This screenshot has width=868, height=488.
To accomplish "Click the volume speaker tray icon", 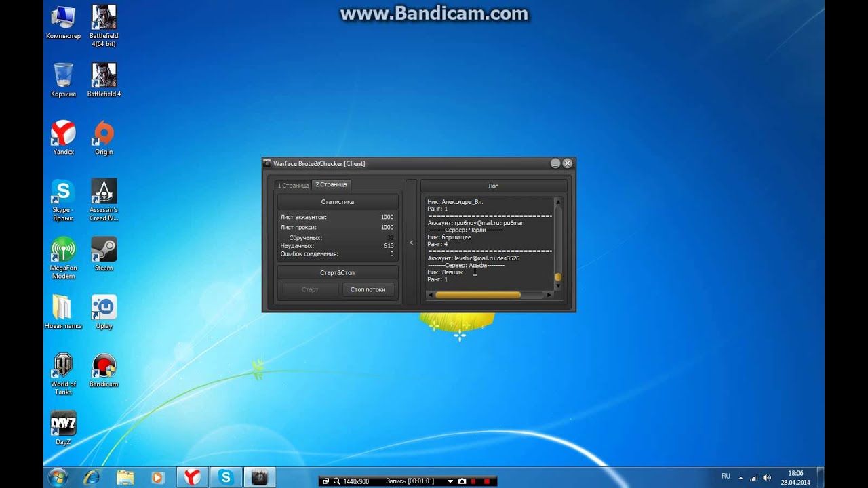I will (x=766, y=477).
